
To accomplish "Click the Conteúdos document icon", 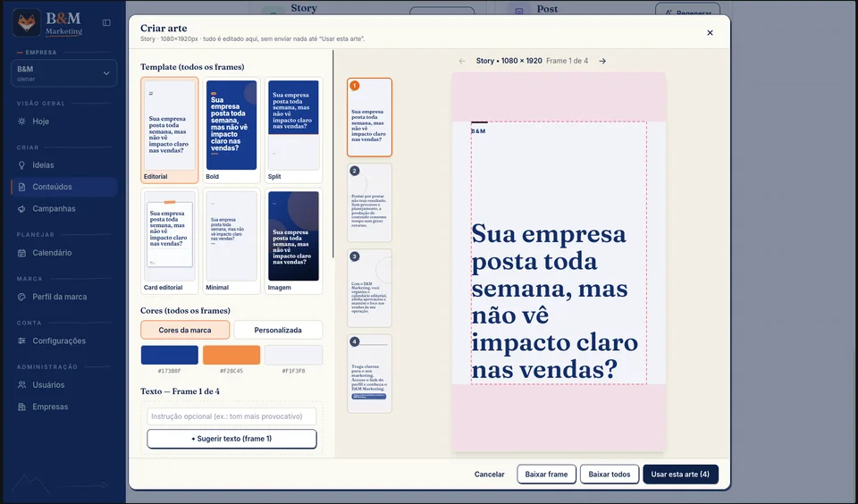I will pyautogui.click(x=21, y=187).
